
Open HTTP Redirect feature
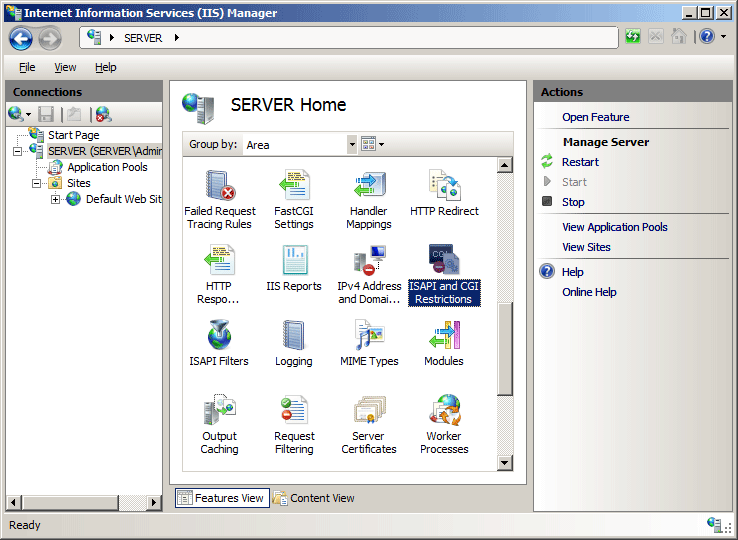(x=444, y=193)
